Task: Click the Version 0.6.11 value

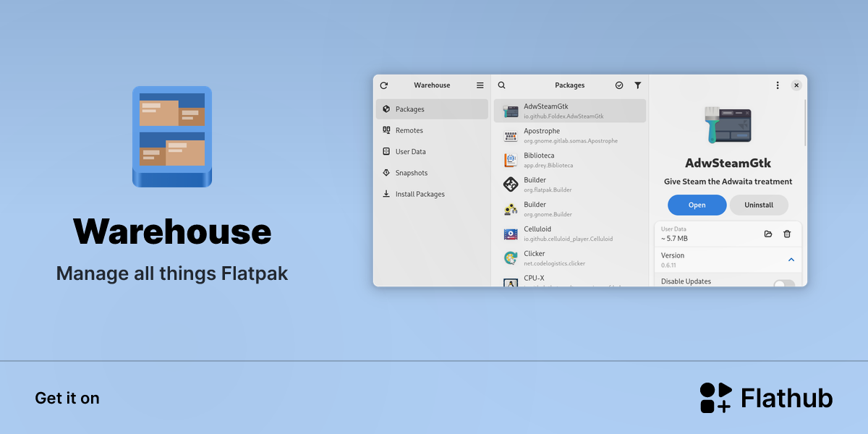Action: pos(669,265)
